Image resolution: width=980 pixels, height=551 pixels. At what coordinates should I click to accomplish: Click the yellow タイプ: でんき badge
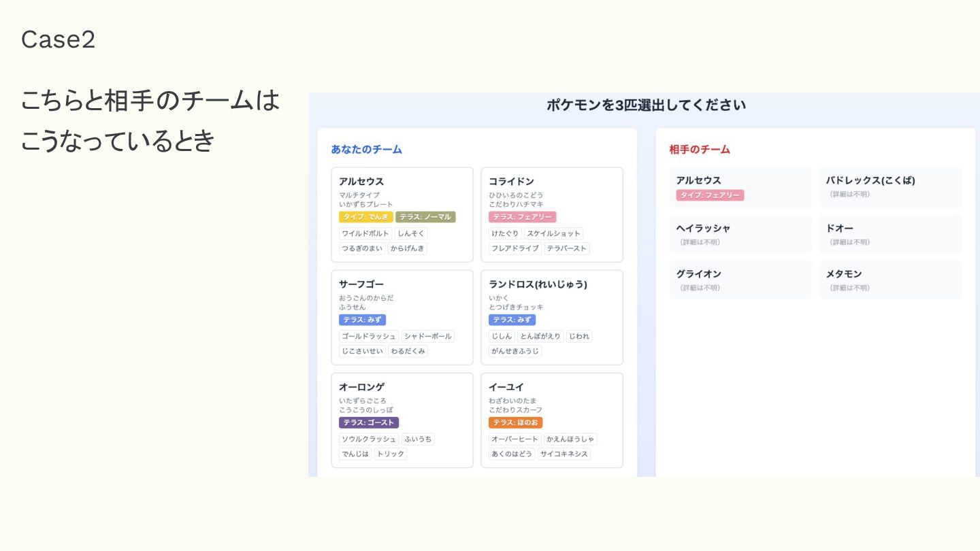point(366,217)
